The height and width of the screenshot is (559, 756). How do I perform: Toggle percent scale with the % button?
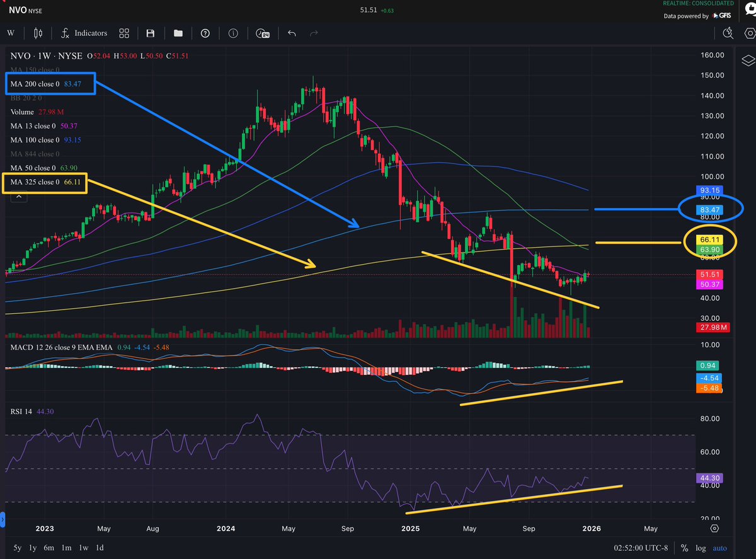(x=683, y=548)
